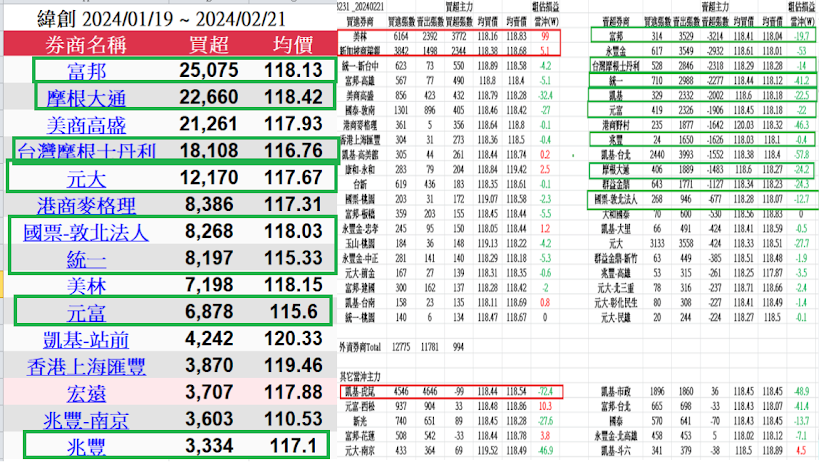
Task: Select the 玉山-桃園 broker cell
Action: coord(360,244)
